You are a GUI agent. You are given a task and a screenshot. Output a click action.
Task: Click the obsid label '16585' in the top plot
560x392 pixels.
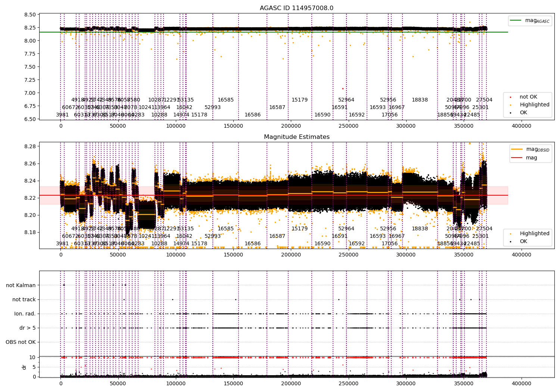point(225,100)
